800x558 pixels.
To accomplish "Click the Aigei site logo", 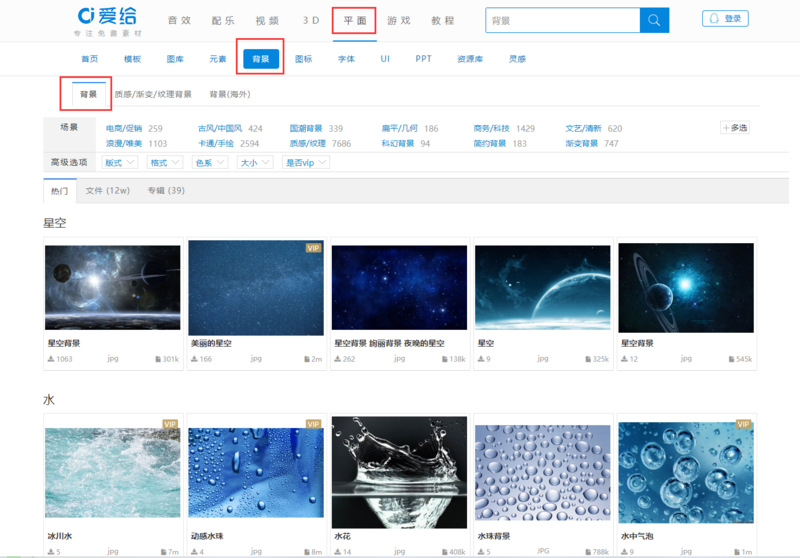I will [108, 21].
